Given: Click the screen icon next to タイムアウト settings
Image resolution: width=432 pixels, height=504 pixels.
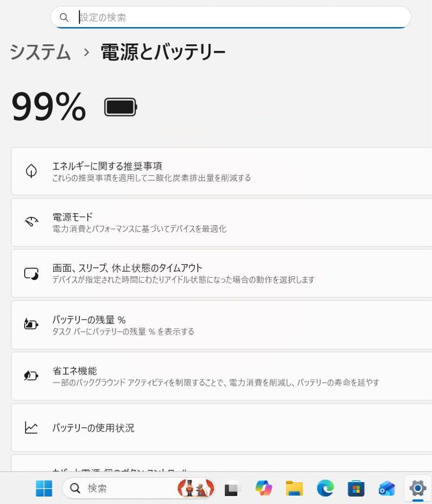Looking at the screenshot, I should tap(31, 273).
